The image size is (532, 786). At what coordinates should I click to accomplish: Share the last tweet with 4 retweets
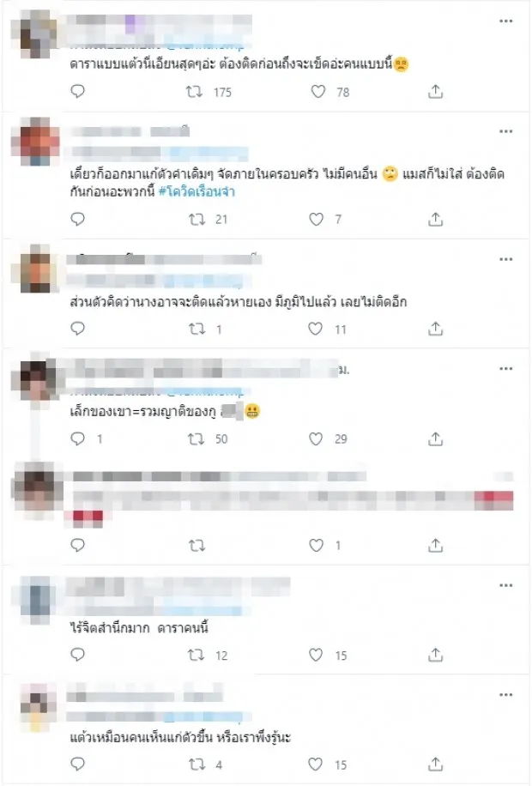pyautogui.click(x=435, y=764)
